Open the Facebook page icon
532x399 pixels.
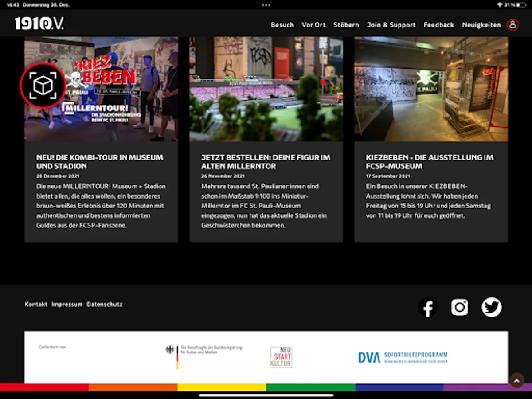(428, 307)
